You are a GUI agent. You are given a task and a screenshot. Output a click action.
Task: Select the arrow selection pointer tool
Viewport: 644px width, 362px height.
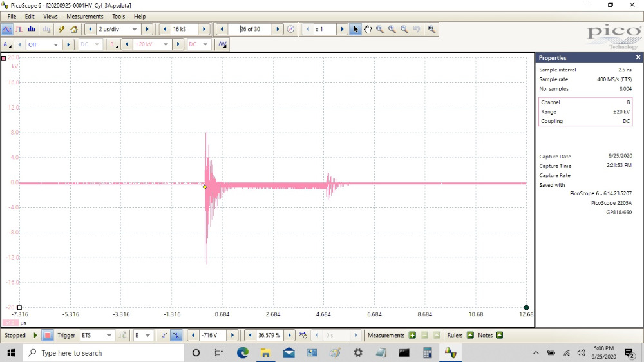(x=355, y=29)
